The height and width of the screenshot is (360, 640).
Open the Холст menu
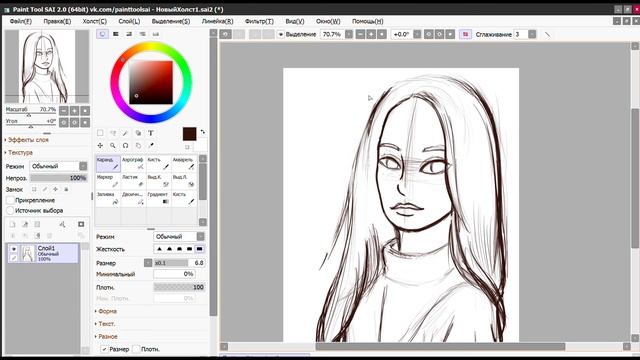click(94, 21)
